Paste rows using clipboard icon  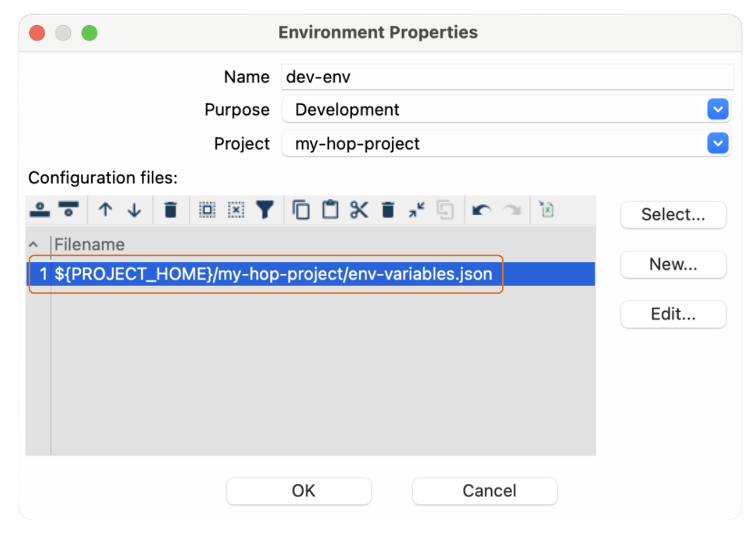331,210
